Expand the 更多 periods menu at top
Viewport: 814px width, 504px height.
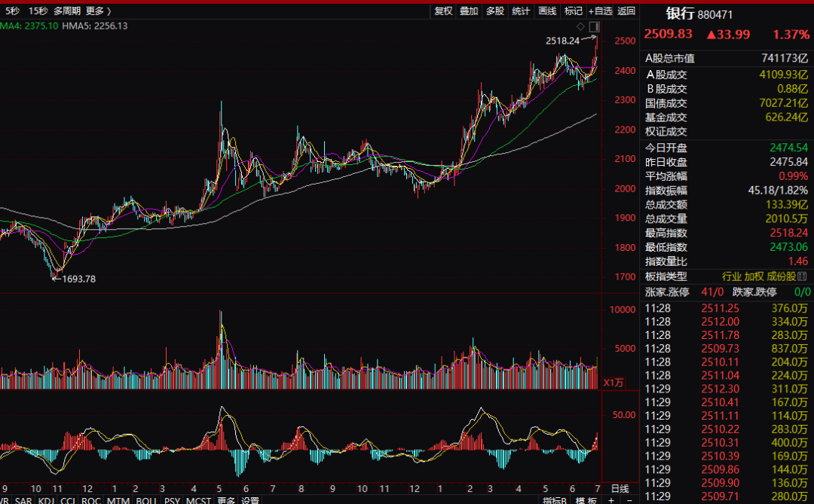tap(97, 11)
